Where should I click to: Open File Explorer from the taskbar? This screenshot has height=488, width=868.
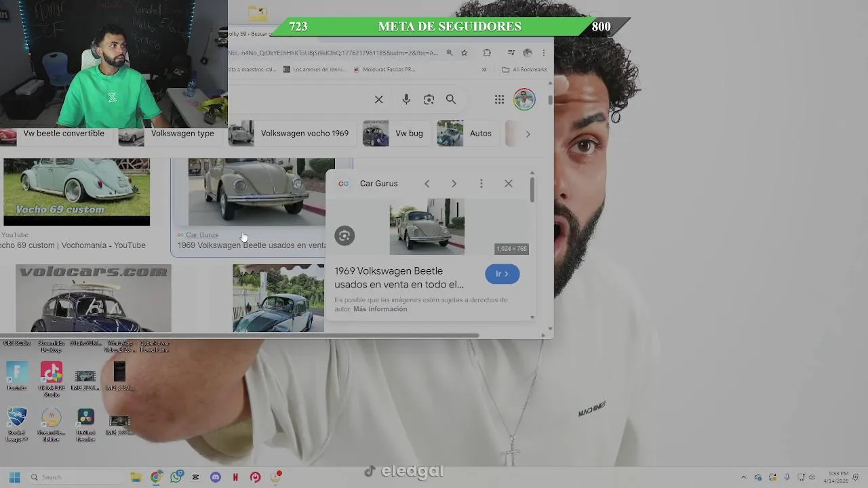(x=136, y=477)
